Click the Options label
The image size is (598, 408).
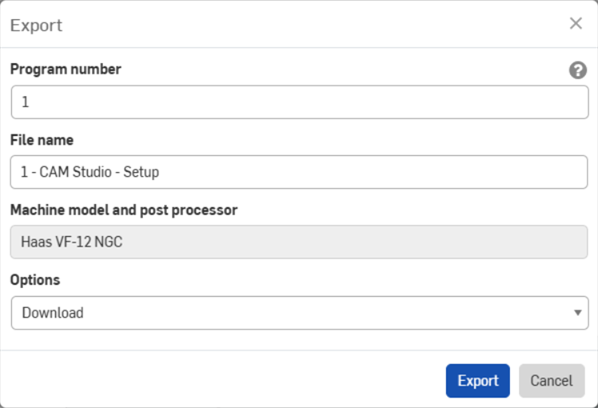pyautogui.click(x=35, y=280)
